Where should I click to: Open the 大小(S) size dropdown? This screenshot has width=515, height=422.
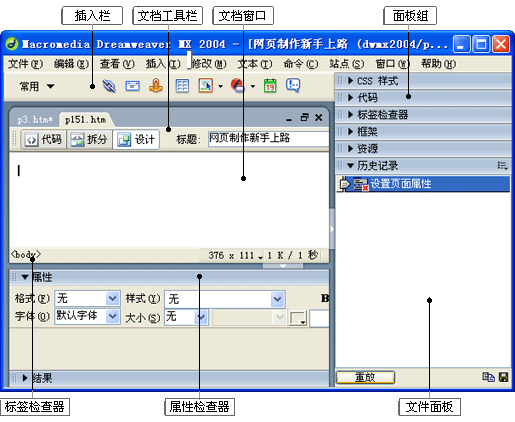tap(201, 317)
